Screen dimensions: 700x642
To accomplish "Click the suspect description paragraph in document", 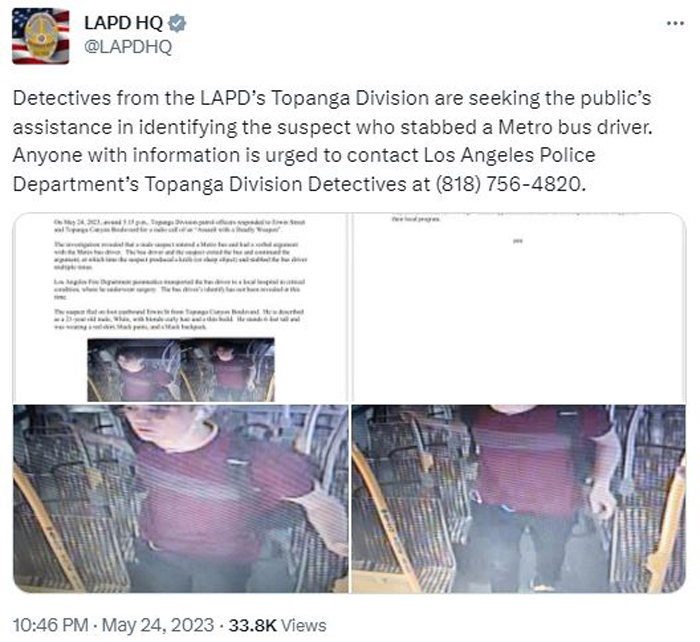I will (x=179, y=319).
